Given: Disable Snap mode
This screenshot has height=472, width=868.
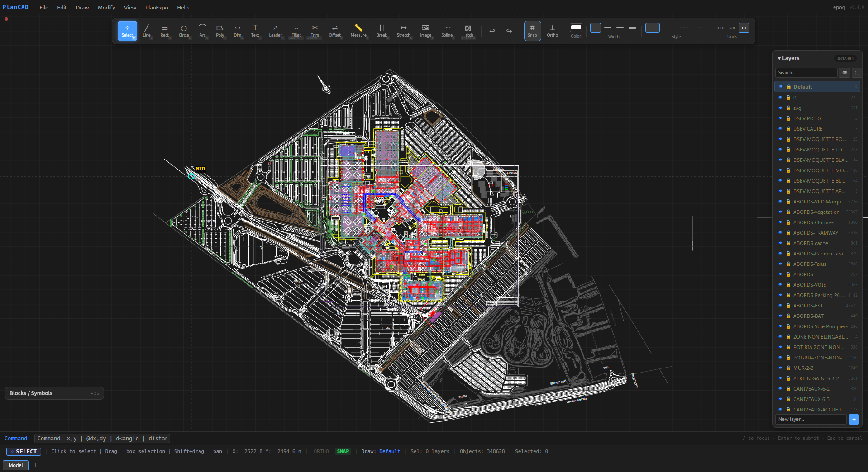Looking at the screenshot, I should pos(532,31).
